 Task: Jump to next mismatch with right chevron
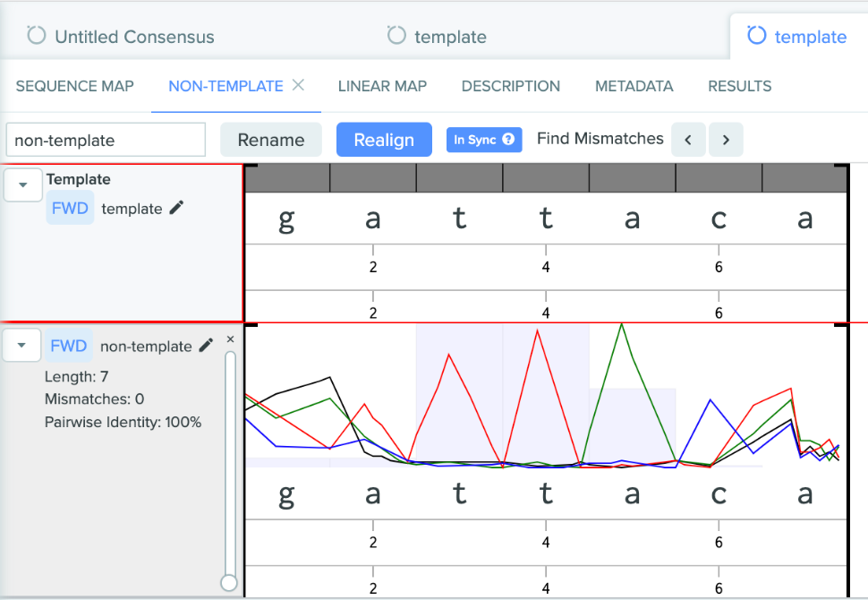coord(725,140)
